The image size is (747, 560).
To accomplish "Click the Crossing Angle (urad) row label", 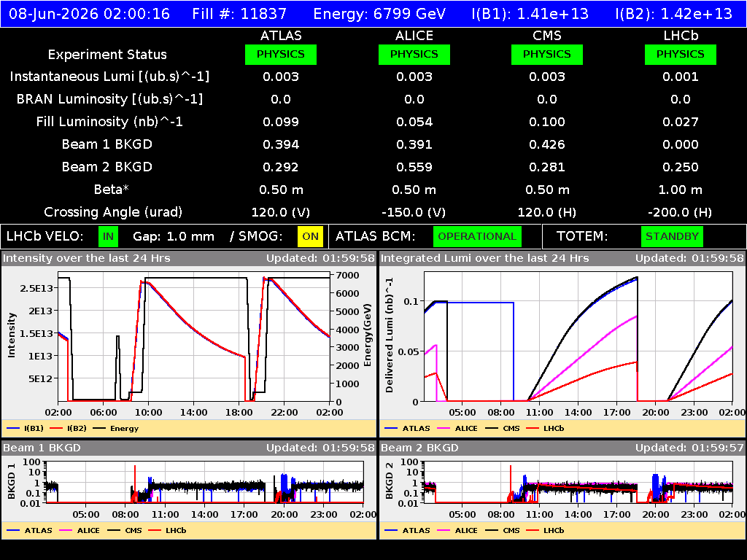I will click(113, 212).
